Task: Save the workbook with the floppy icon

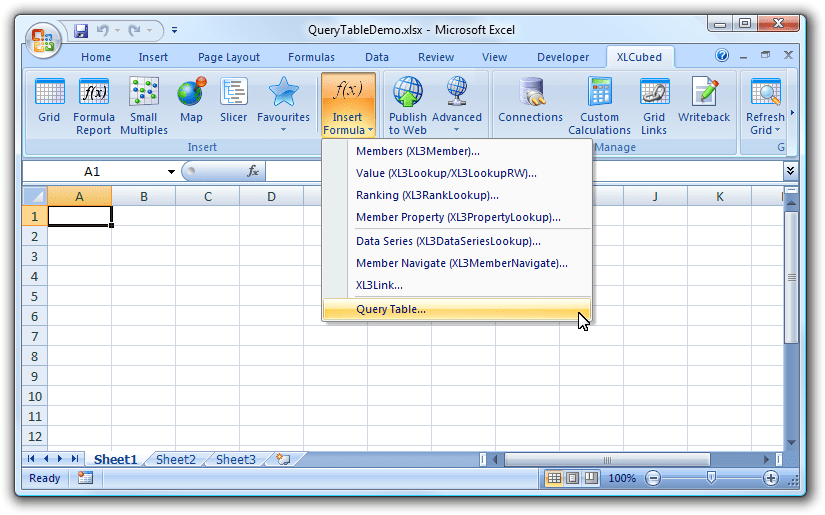Action: 81,31
